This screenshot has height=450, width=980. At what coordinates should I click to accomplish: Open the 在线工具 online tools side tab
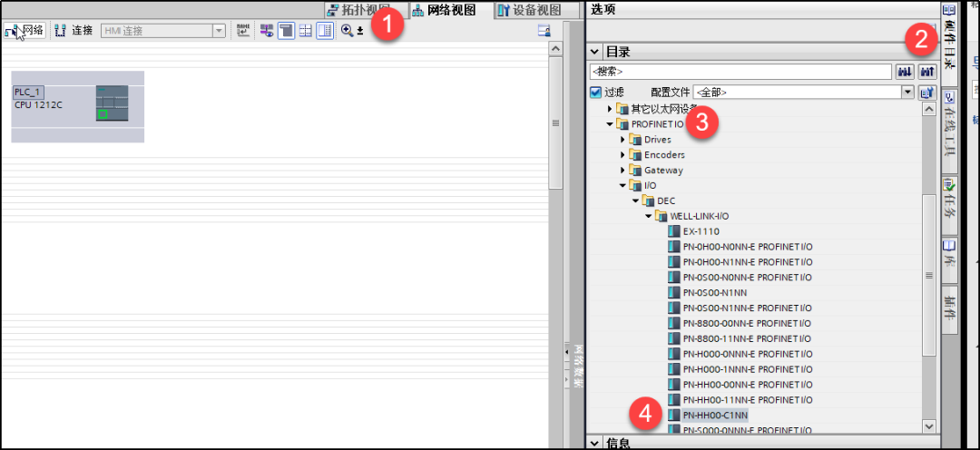[x=949, y=130]
